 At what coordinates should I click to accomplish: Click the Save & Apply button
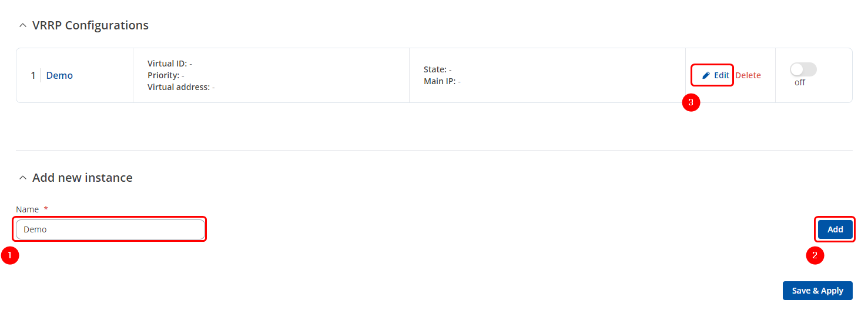(x=817, y=291)
